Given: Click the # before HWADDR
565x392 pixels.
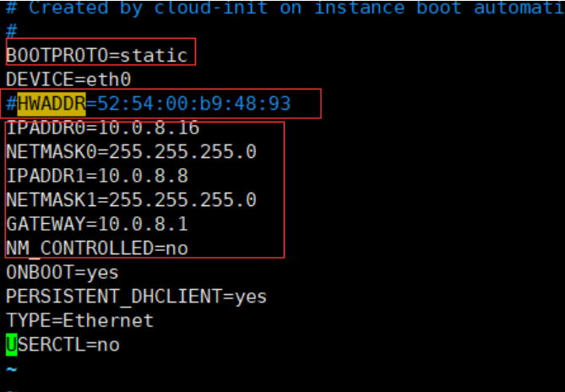Looking at the screenshot, I should (x=12, y=104).
